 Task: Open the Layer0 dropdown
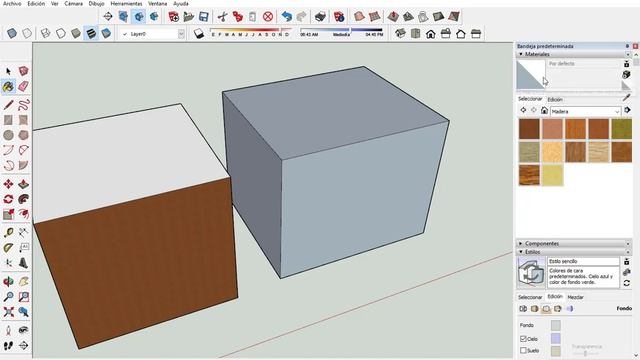click(181, 34)
